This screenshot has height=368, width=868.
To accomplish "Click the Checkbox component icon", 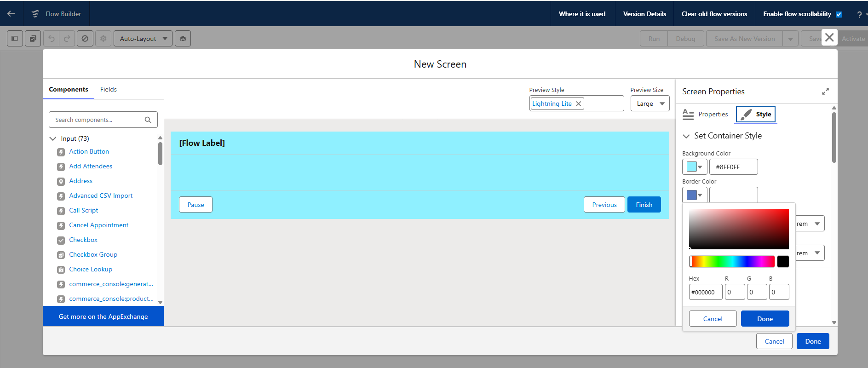I will pyautogui.click(x=61, y=240).
